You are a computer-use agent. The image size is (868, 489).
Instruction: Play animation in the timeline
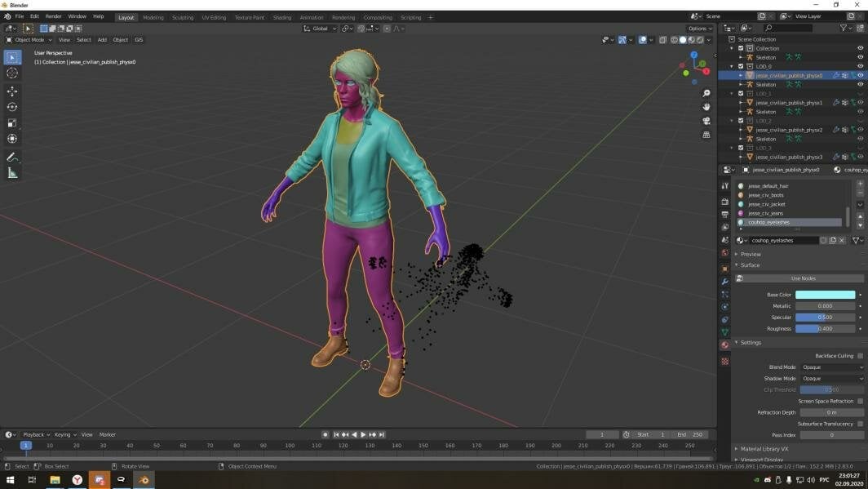point(363,435)
